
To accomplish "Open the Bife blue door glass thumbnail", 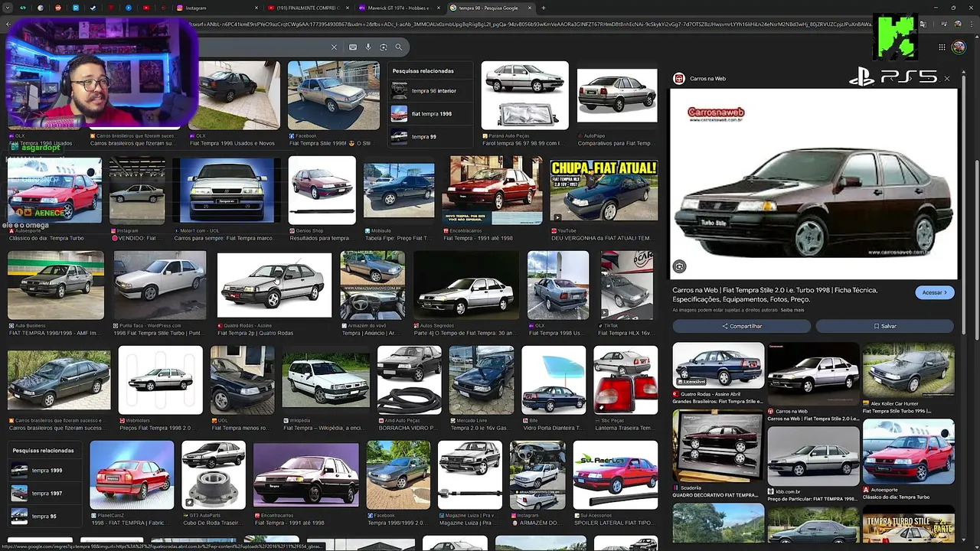I will coord(554,380).
